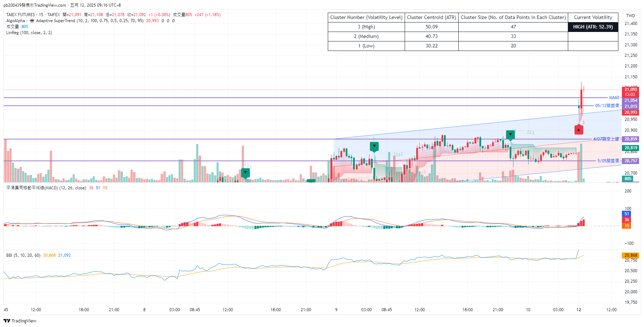The image size is (644, 327).
Task: Click the BBI (5, 10, 20, 60) legend
Action: pos(23,255)
